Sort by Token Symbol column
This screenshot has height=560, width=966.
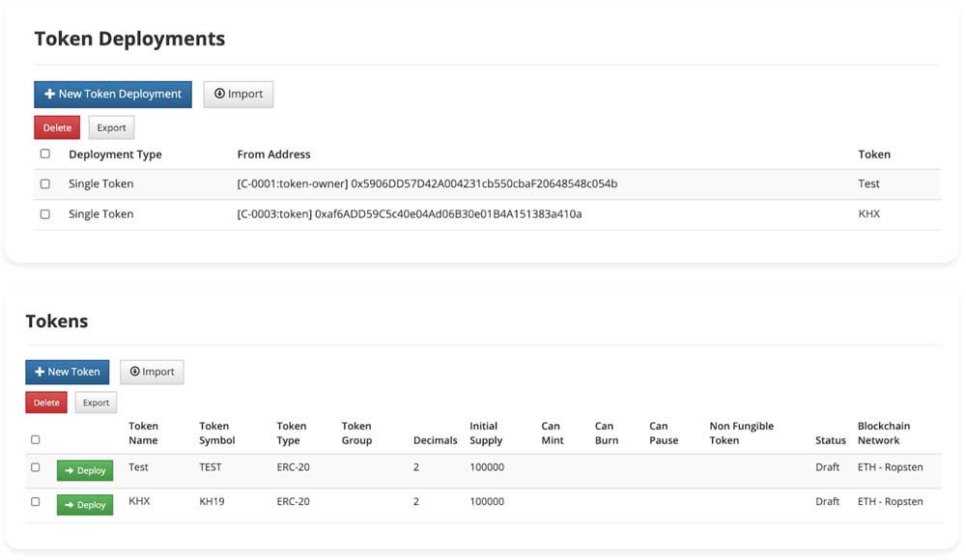[x=216, y=434]
